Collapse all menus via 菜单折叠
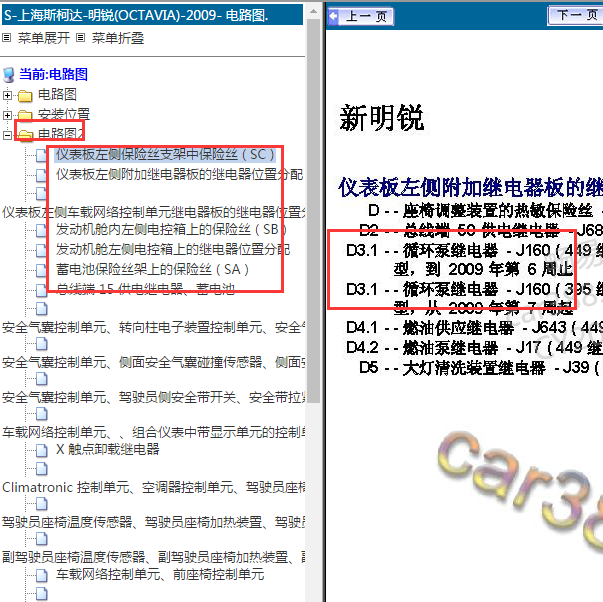 [118, 38]
